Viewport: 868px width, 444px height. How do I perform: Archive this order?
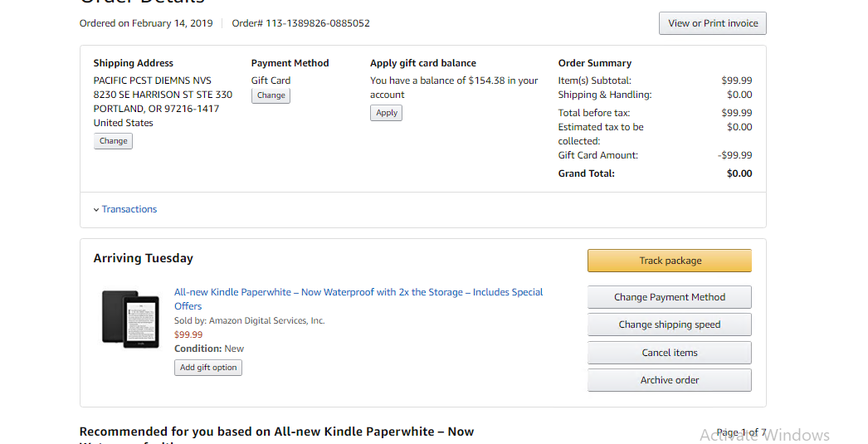[x=669, y=380]
